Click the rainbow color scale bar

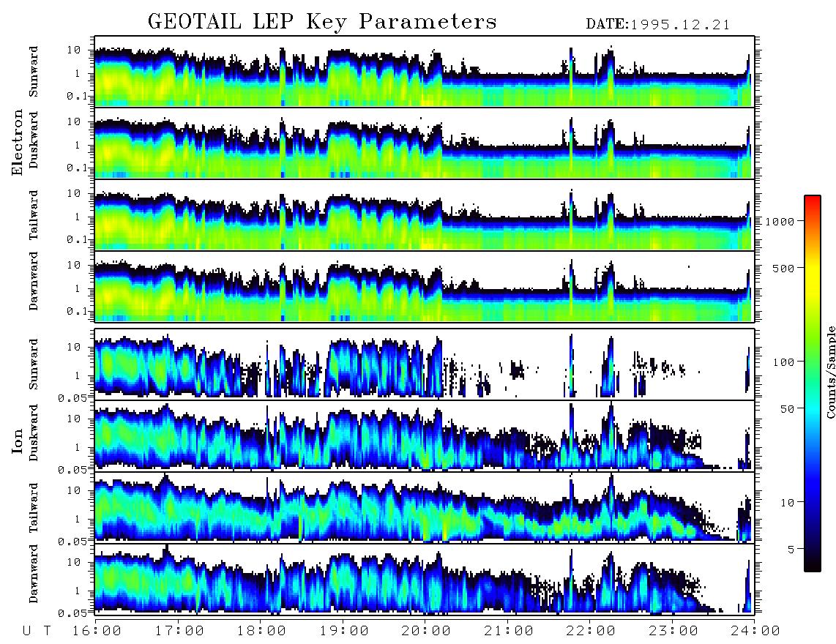813,383
